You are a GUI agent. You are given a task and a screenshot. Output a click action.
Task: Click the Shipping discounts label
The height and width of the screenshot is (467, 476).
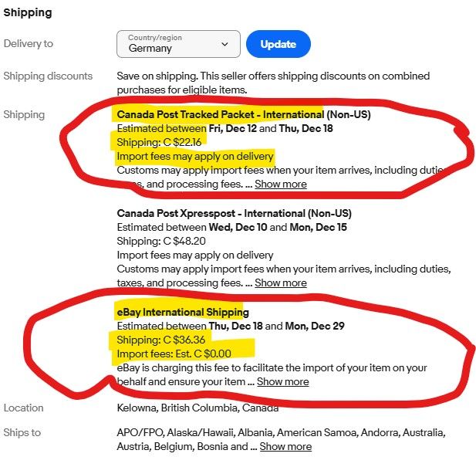pos(48,76)
